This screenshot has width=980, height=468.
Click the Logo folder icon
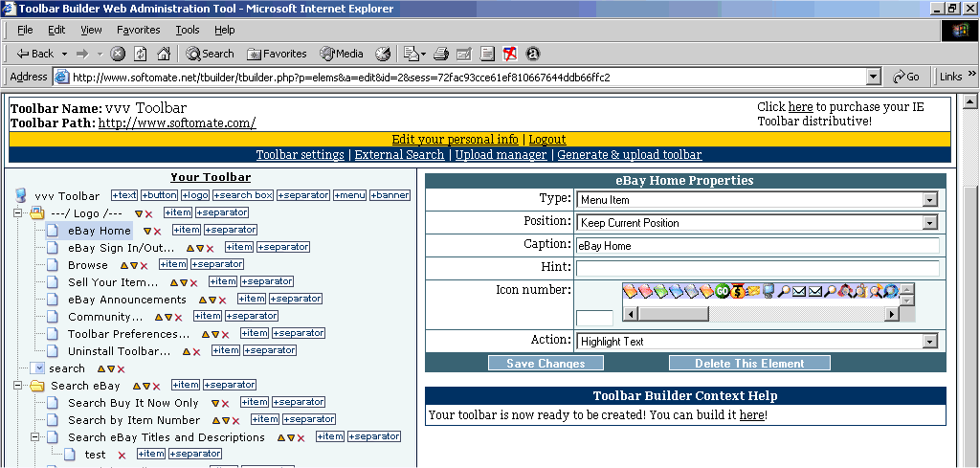click(x=37, y=213)
